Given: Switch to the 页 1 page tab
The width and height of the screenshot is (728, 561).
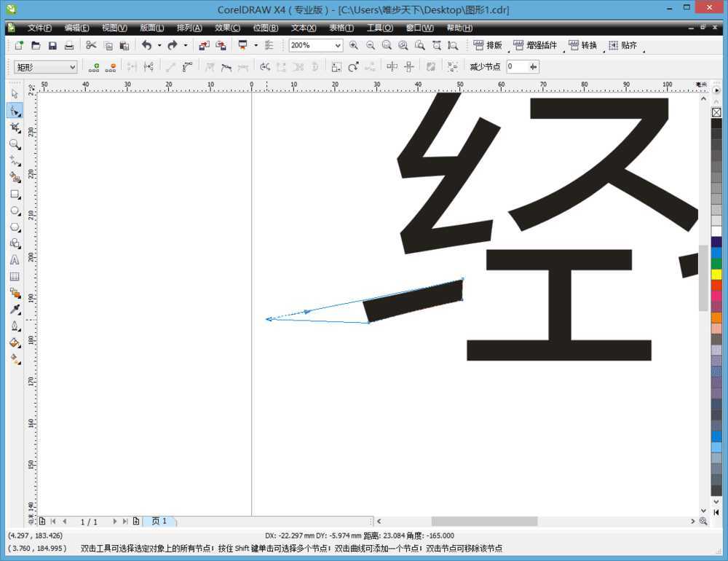Looking at the screenshot, I should click(x=159, y=521).
